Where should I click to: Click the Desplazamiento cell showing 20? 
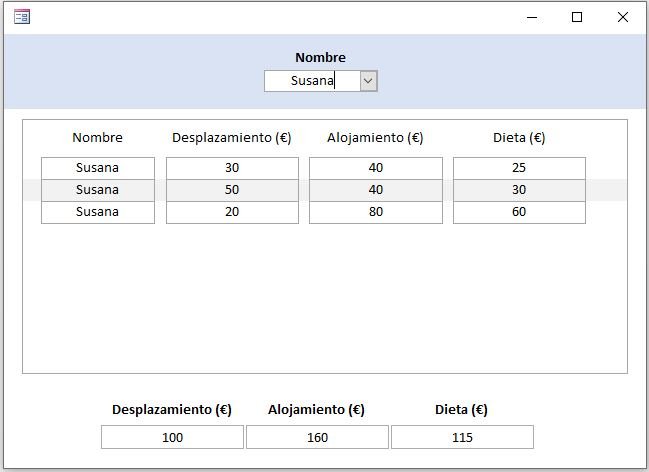coord(232,212)
